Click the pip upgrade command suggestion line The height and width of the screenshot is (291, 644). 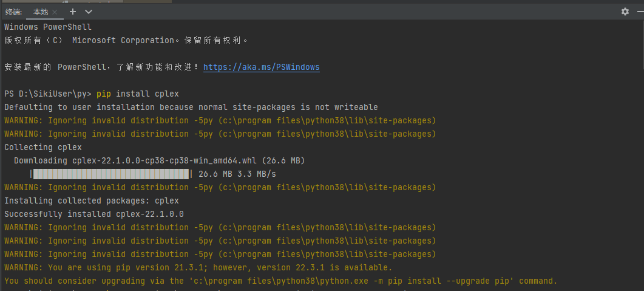(280, 281)
